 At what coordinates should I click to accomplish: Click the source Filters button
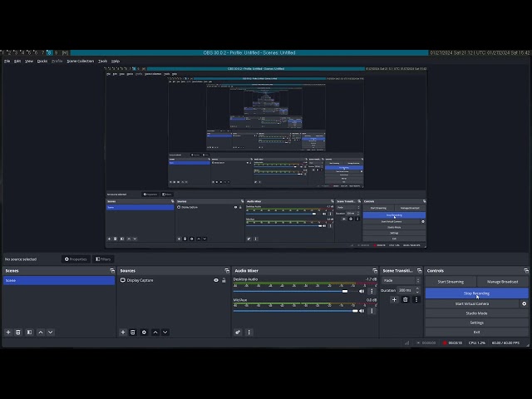103,259
